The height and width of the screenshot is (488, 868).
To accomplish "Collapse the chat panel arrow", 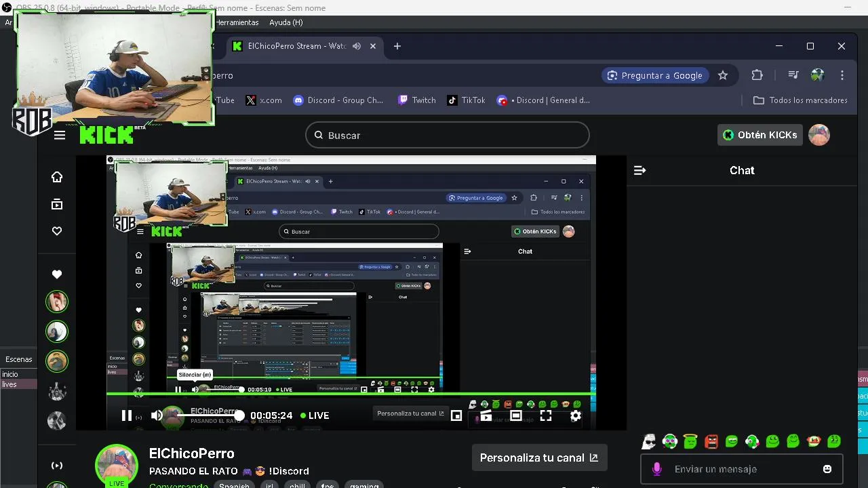I will (639, 170).
